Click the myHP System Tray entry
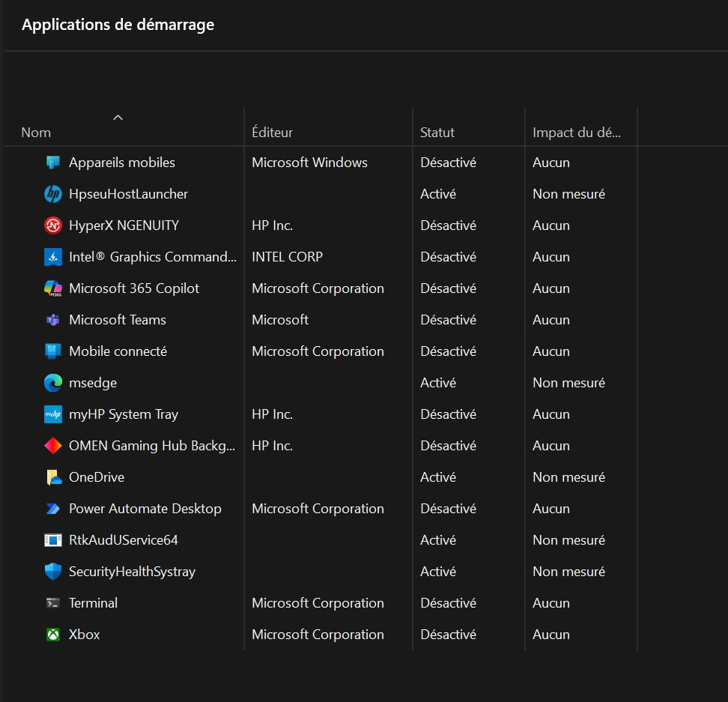The image size is (728, 702). (124, 414)
